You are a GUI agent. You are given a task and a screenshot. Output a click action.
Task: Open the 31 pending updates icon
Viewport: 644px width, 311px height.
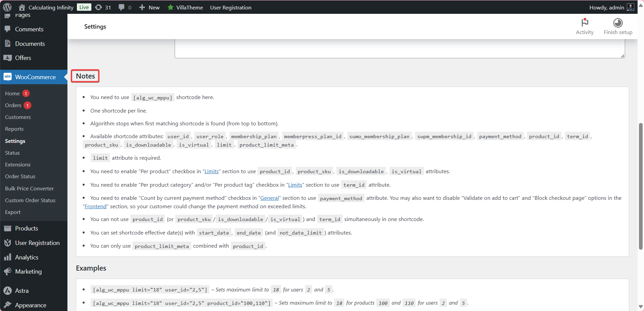click(103, 7)
